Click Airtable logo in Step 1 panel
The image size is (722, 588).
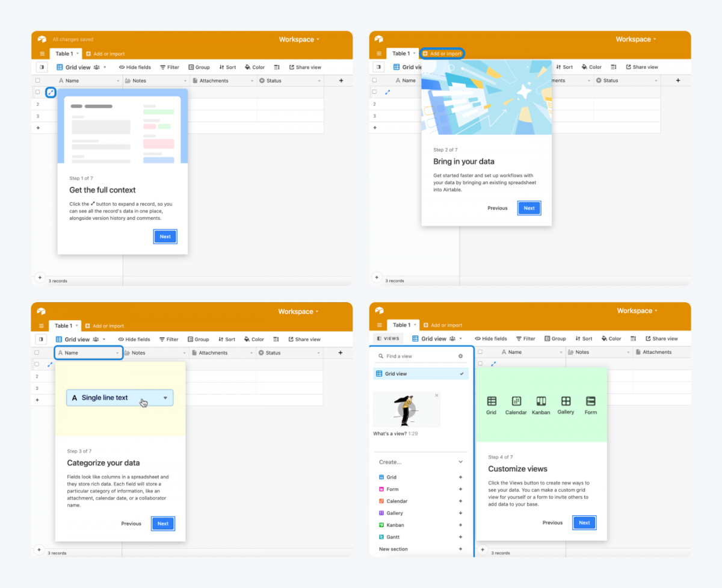(x=42, y=39)
